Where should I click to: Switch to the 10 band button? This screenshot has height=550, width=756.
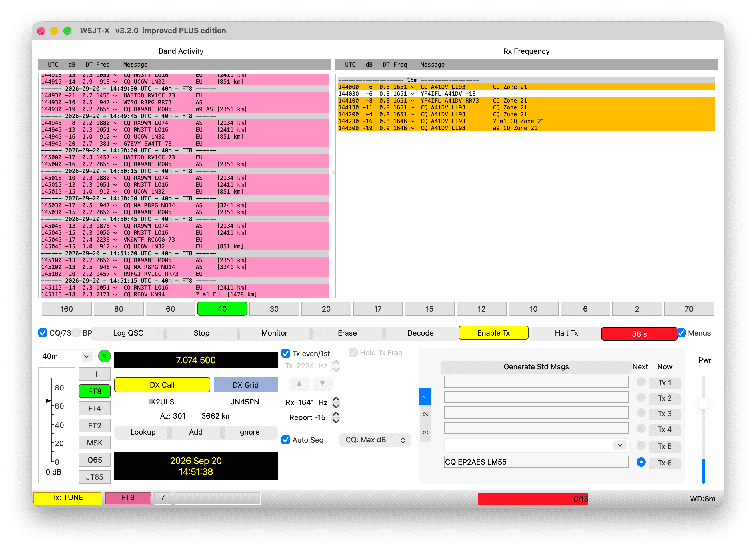pos(533,309)
